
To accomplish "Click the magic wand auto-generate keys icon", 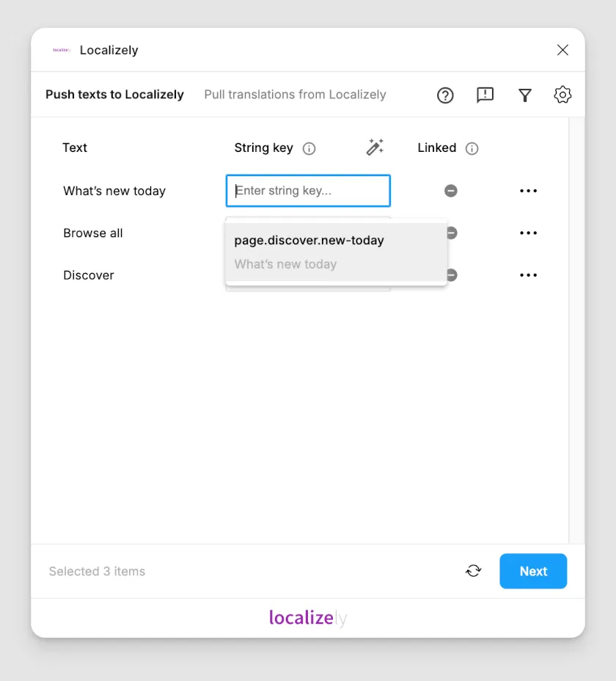I will click(375, 148).
